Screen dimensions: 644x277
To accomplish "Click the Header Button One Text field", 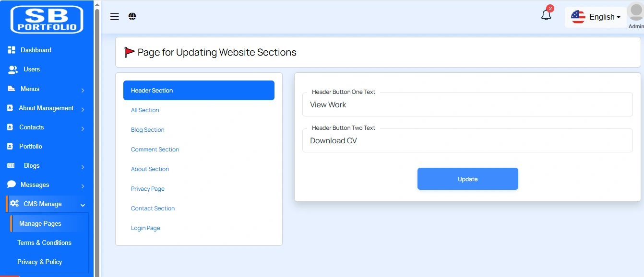I will point(467,105).
